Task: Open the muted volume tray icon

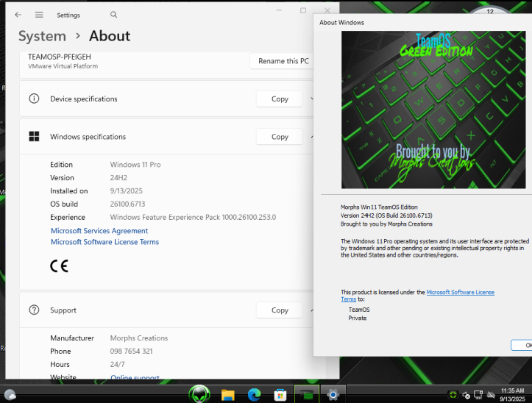Action: [x=466, y=395]
